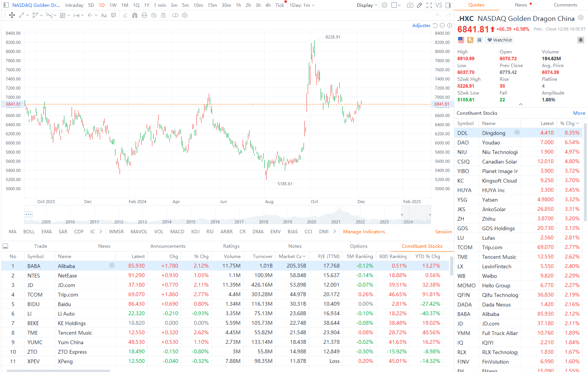Open Market Cap column dropdown arrow
The height and width of the screenshot is (372, 588).
(304, 257)
